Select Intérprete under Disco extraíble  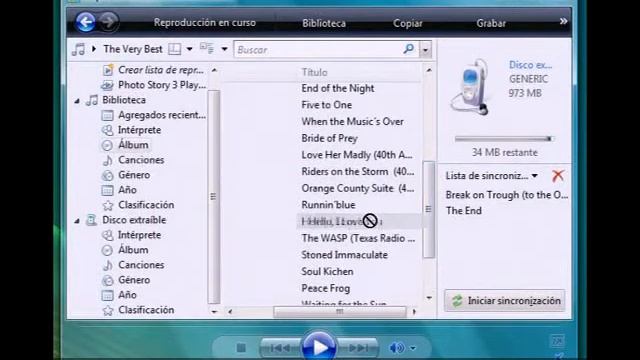point(140,235)
